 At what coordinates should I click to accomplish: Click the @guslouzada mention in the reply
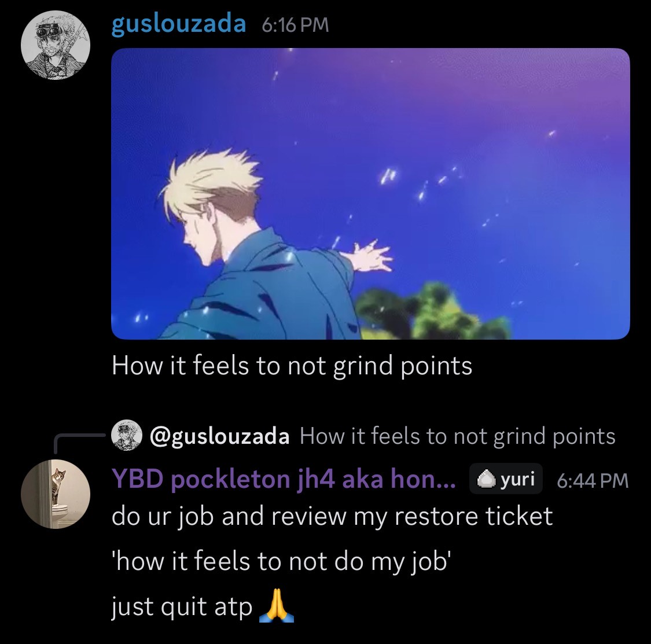(x=219, y=436)
